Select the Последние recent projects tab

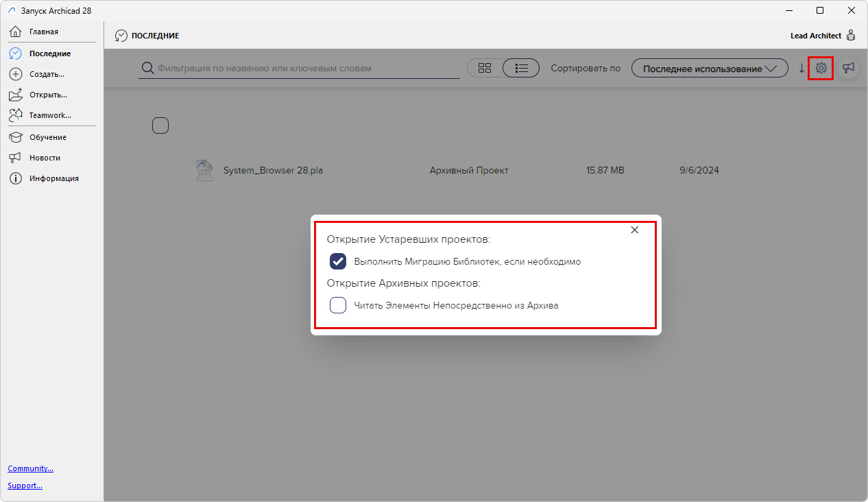49,53
